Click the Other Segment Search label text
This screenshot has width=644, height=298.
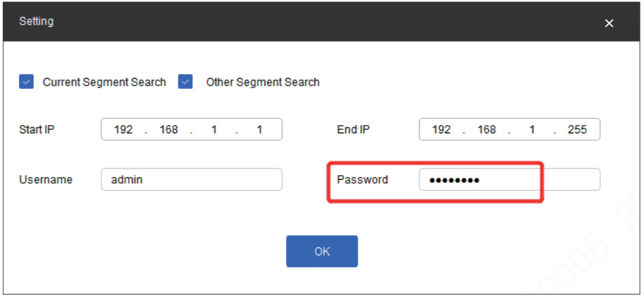click(x=263, y=82)
